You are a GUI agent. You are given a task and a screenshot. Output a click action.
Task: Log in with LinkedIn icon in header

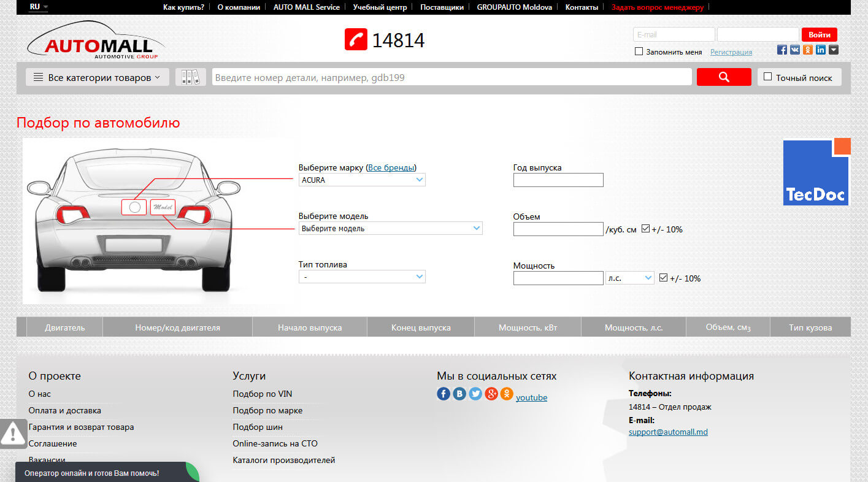[820, 50]
